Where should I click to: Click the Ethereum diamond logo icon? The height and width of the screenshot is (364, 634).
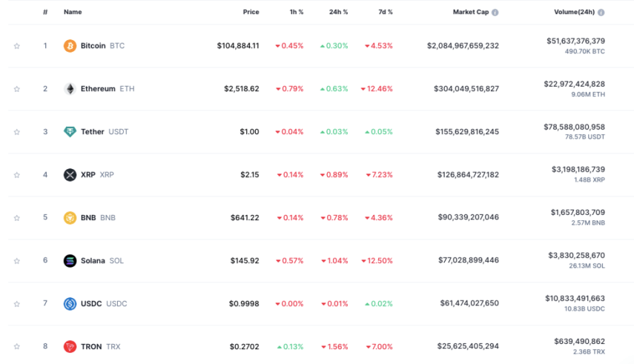point(70,89)
